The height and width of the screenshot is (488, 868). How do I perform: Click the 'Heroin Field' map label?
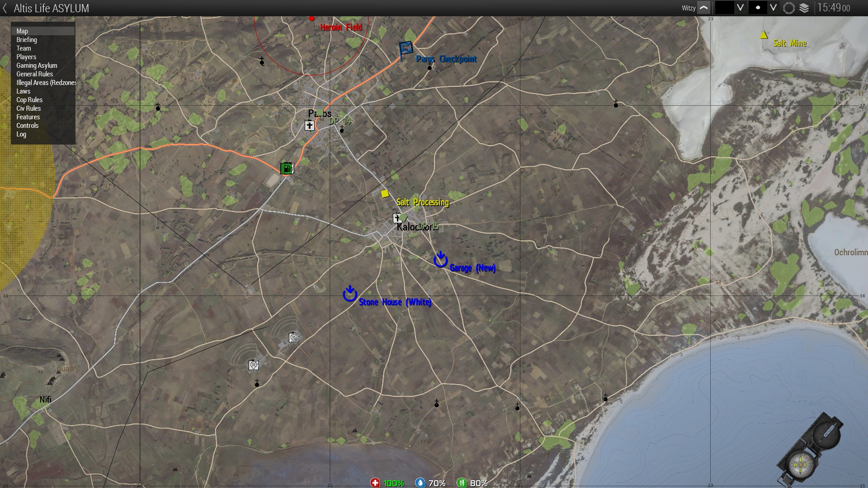coord(341,28)
